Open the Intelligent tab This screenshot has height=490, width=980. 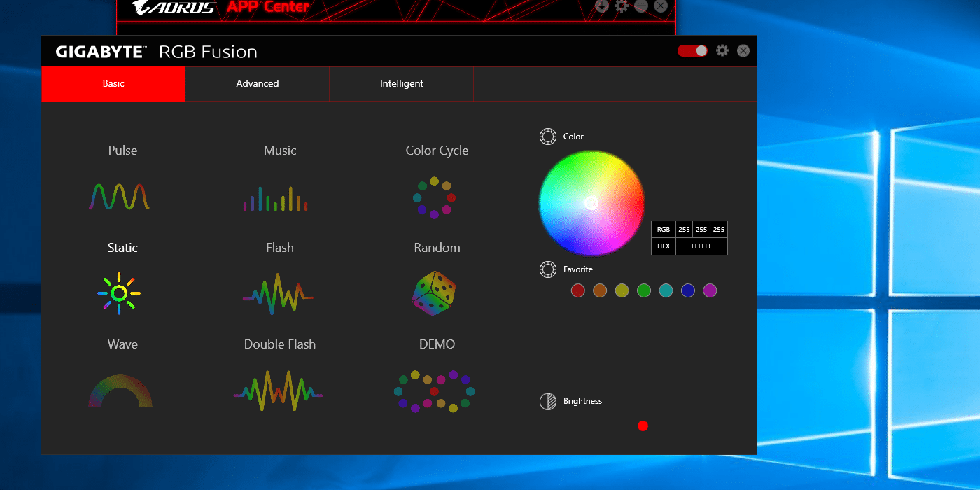(402, 84)
